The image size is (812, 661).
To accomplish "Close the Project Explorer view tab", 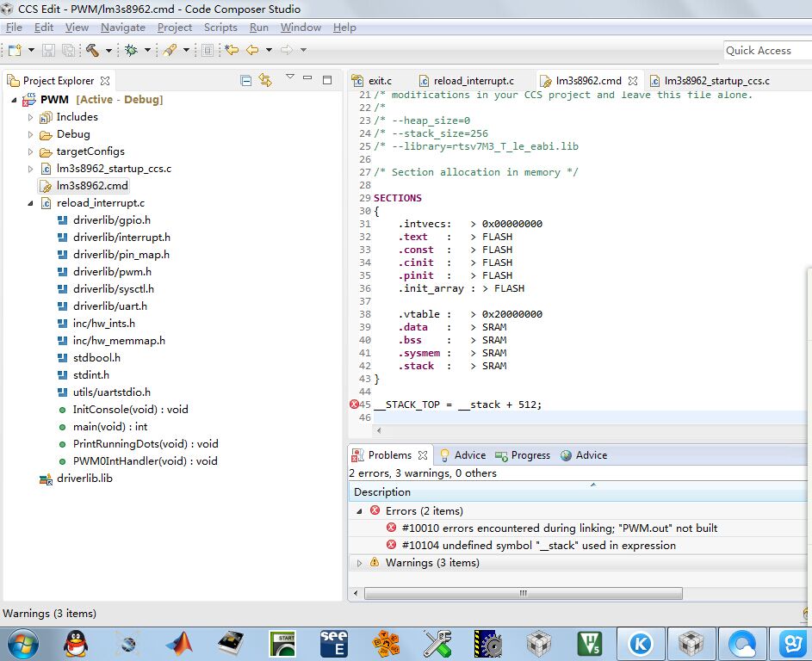I will coord(105,81).
